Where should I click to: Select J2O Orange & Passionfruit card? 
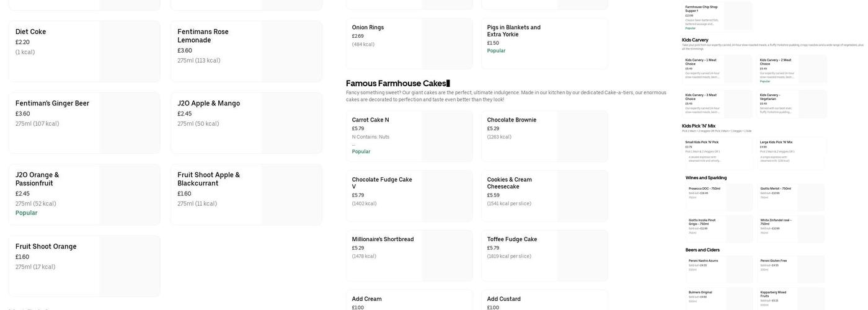pyautogui.click(x=84, y=194)
